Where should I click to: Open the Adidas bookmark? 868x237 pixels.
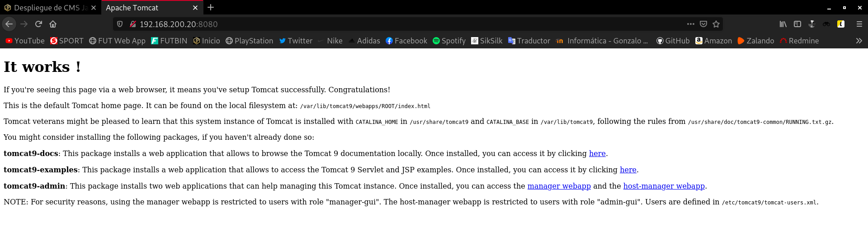pos(364,41)
